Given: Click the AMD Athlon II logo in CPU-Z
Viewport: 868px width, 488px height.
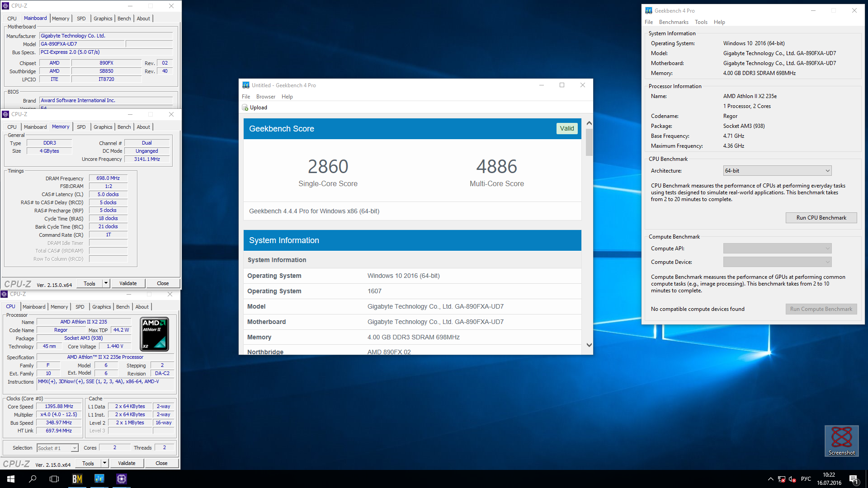Looking at the screenshot, I should [x=155, y=334].
